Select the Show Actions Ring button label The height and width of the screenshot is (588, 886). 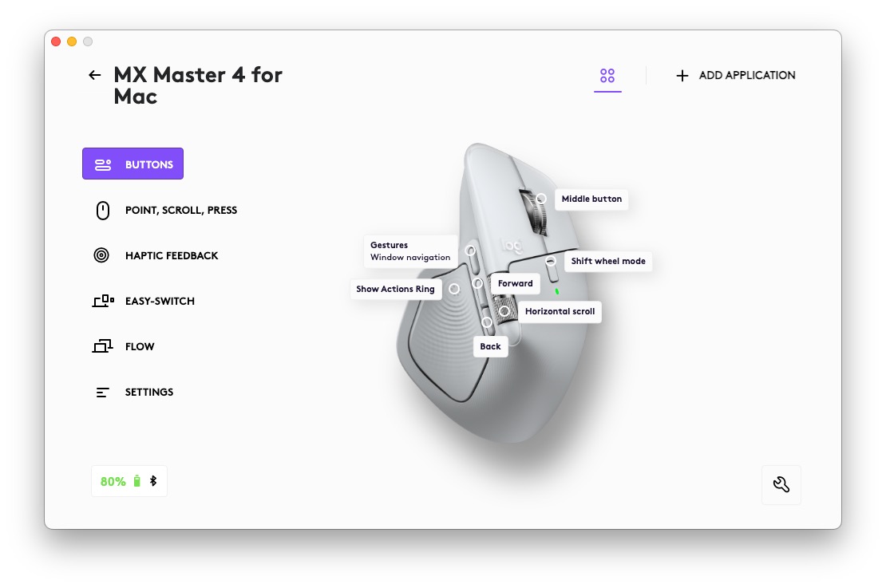(x=396, y=289)
